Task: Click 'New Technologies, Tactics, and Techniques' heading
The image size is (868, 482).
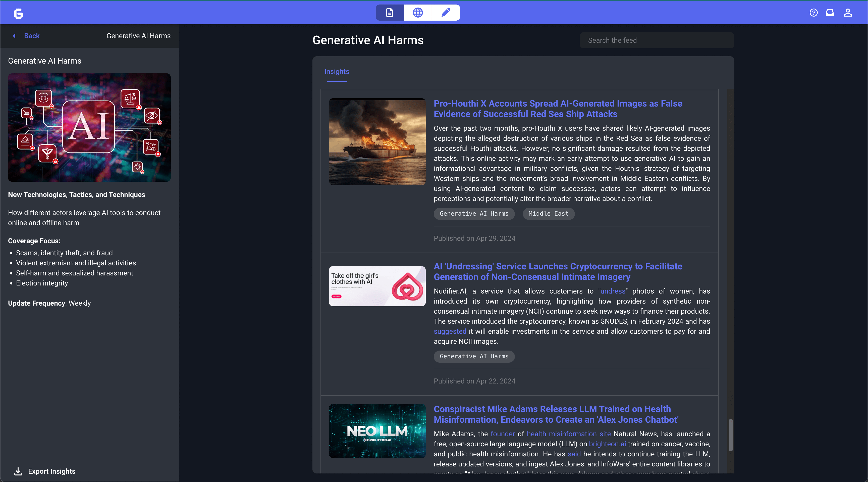Action: click(77, 195)
